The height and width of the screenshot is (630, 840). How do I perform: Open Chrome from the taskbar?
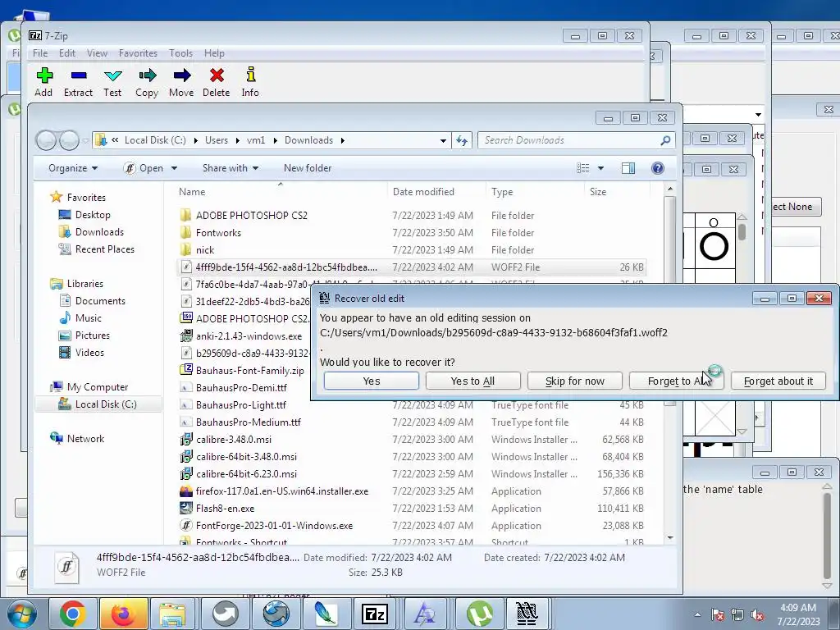(x=72, y=614)
